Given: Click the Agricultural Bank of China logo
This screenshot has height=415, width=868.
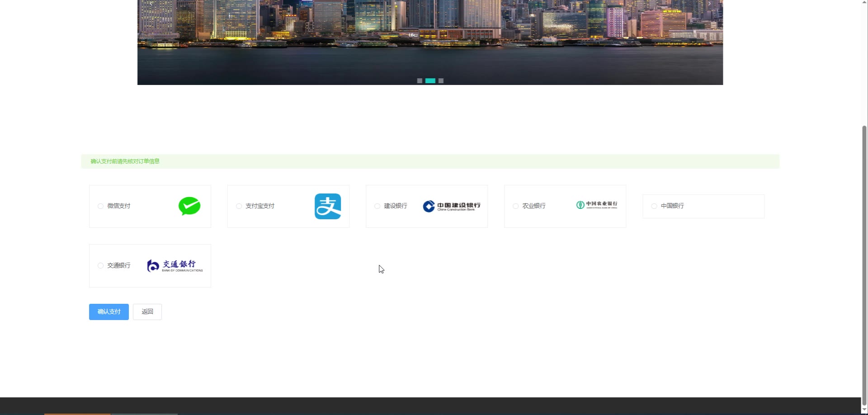Looking at the screenshot, I should 596,205.
